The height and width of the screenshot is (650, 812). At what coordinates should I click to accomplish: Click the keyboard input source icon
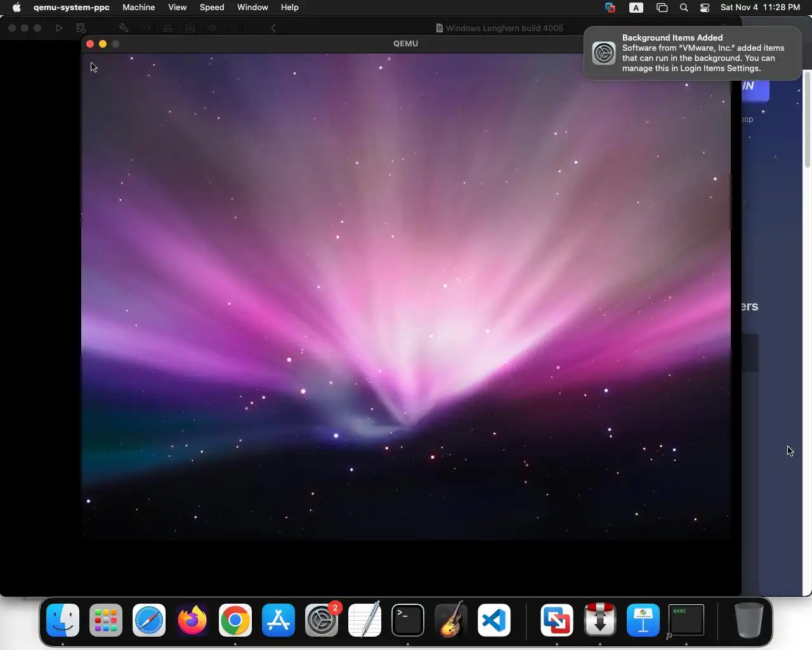tap(636, 8)
